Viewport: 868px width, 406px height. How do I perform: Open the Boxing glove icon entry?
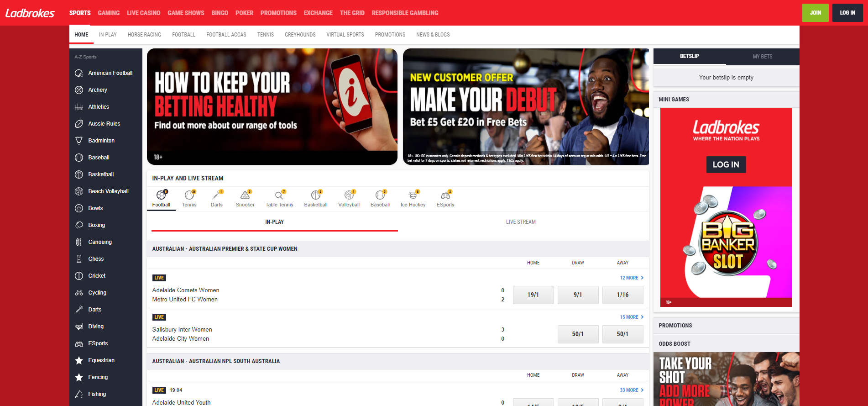coord(79,225)
